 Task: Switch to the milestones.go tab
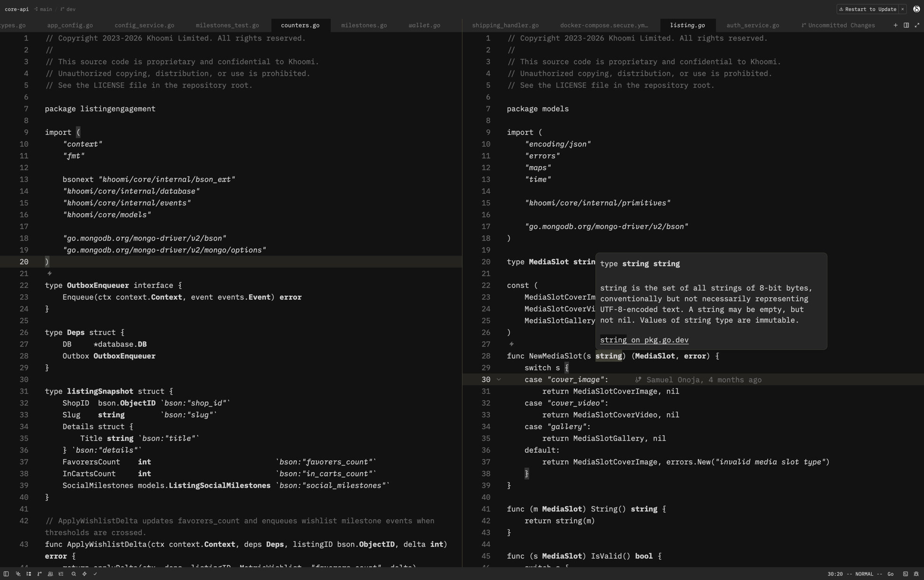tap(364, 25)
